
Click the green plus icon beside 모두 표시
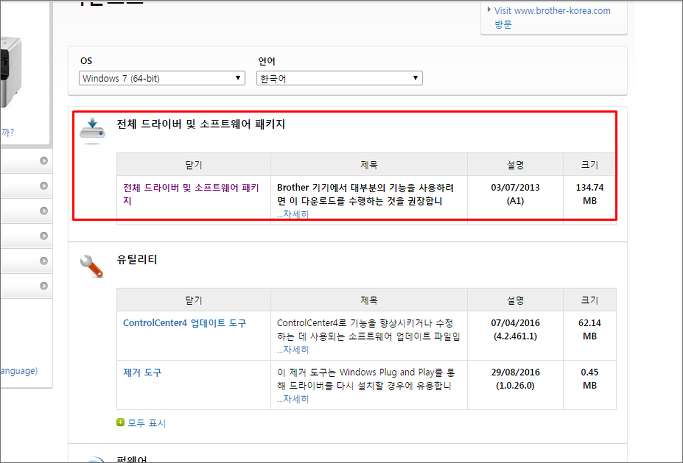(120, 422)
